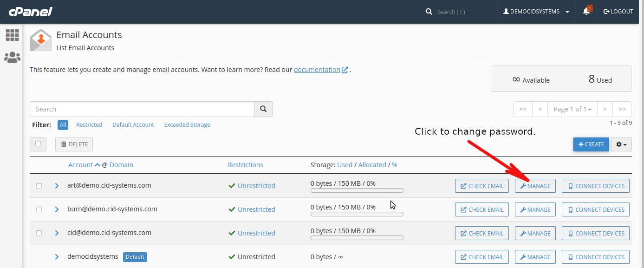The height and width of the screenshot is (268, 644).
Task: Select the All filter
Action: tap(63, 124)
